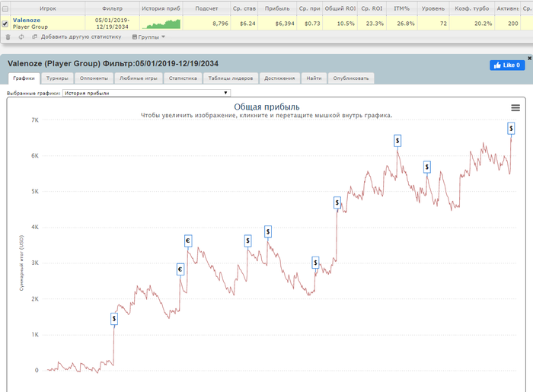This screenshot has height=392, width=533.
Task: Close the player detail panel
Action: (529, 58)
